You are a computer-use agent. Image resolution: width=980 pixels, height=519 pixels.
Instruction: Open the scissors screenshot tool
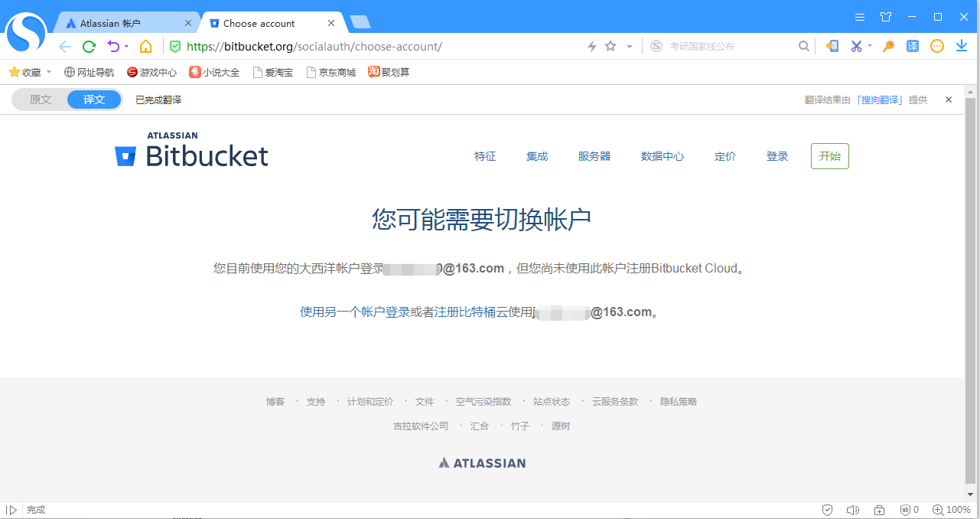pyautogui.click(x=856, y=46)
